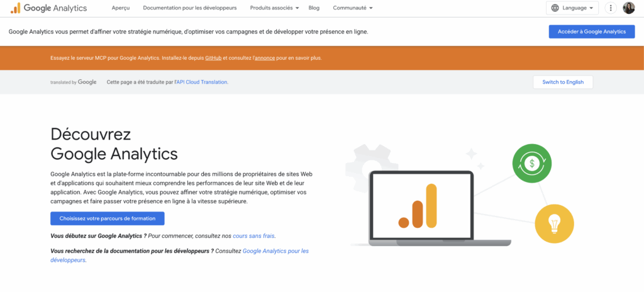This screenshot has width=644, height=292.
Task: Click text 'Vous recherchez de la documentation'
Action: (x=101, y=250)
